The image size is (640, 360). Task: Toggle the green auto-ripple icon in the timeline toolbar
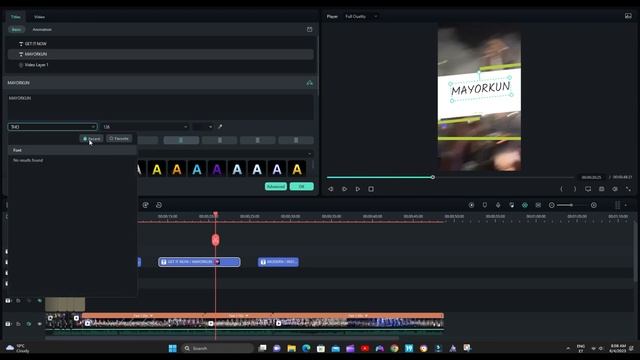coord(525,205)
